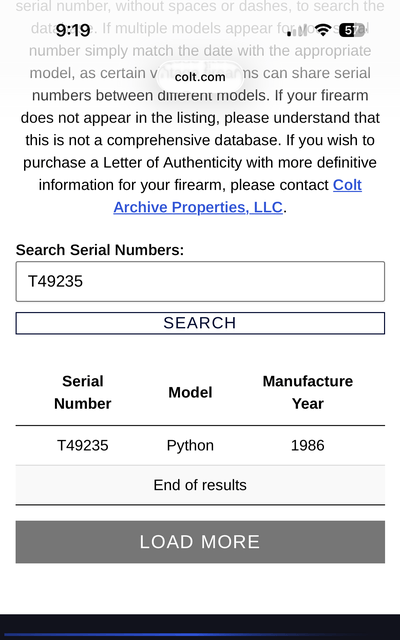The width and height of the screenshot is (400, 640).
Task: Focus the Search Serial Numbers field
Action: point(200,282)
